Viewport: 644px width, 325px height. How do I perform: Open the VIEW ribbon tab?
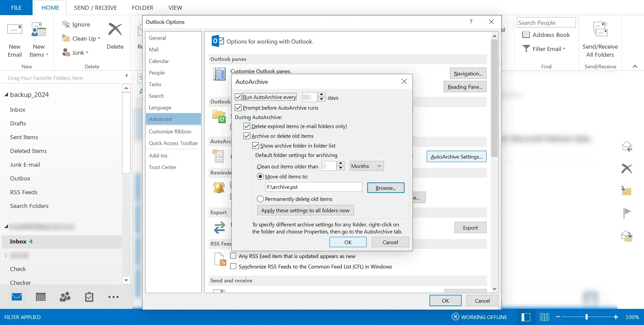pyautogui.click(x=175, y=7)
